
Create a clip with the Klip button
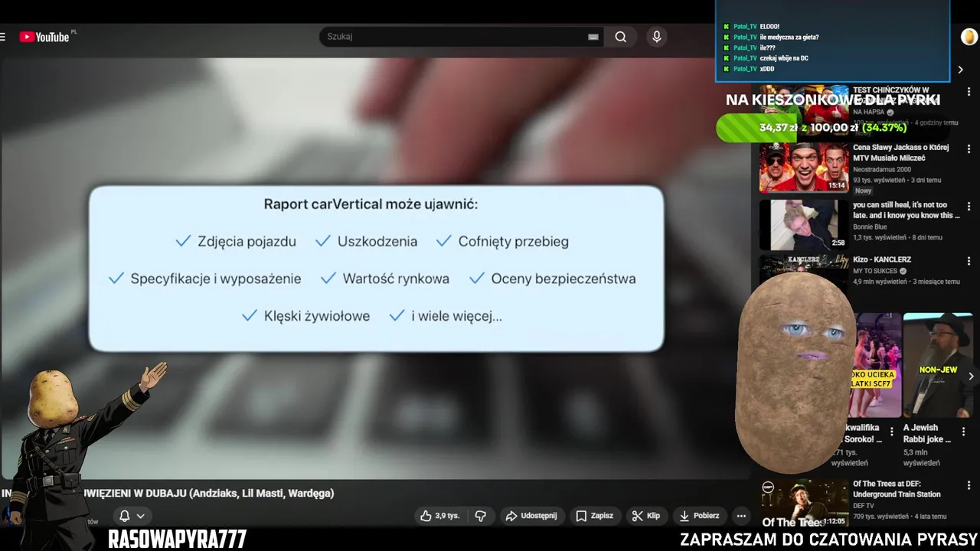(x=647, y=516)
